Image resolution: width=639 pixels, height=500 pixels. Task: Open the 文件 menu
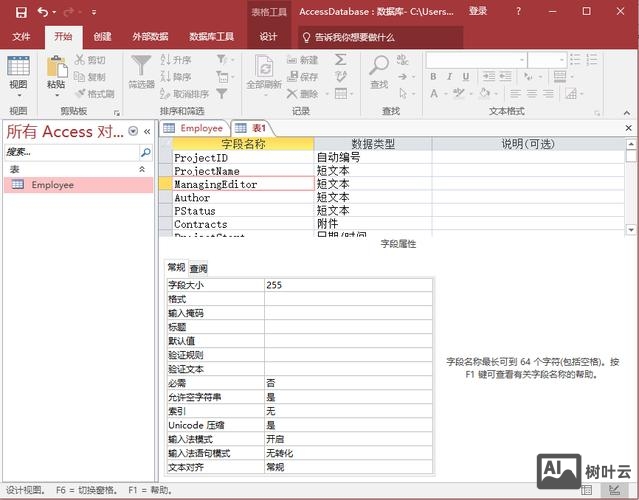point(21,37)
